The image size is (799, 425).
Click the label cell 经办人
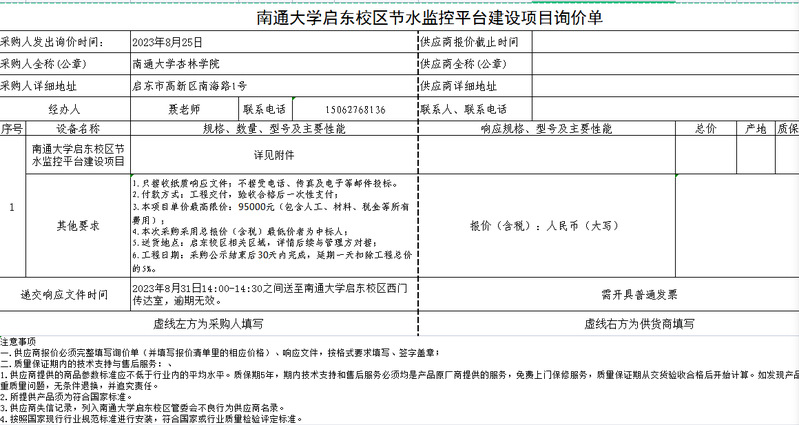tap(65, 109)
